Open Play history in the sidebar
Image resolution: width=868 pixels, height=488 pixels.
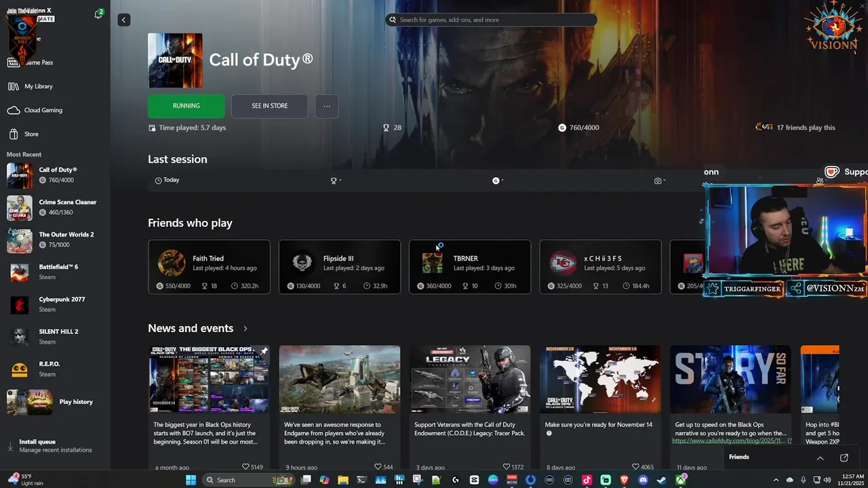click(x=54, y=402)
